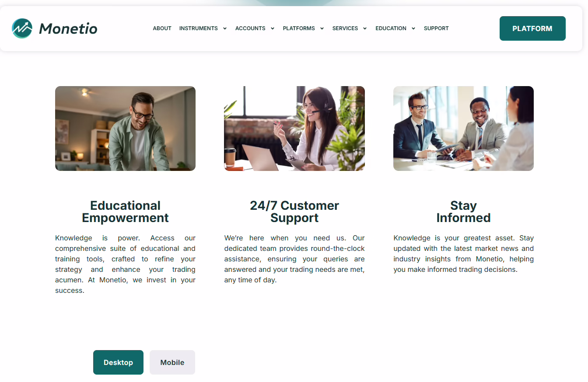The width and height of the screenshot is (588, 382).
Task: Open the About page
Action: click(x=162, y=28)
